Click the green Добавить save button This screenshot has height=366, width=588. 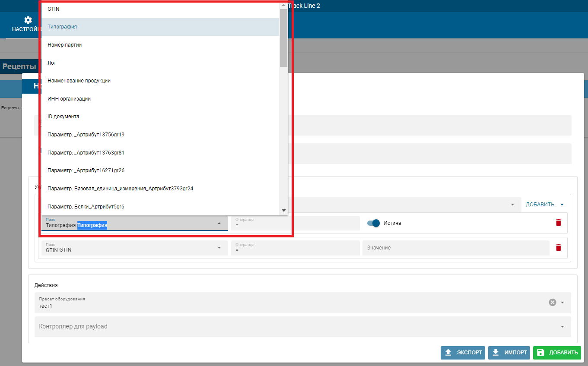click(x=557, y=353)
